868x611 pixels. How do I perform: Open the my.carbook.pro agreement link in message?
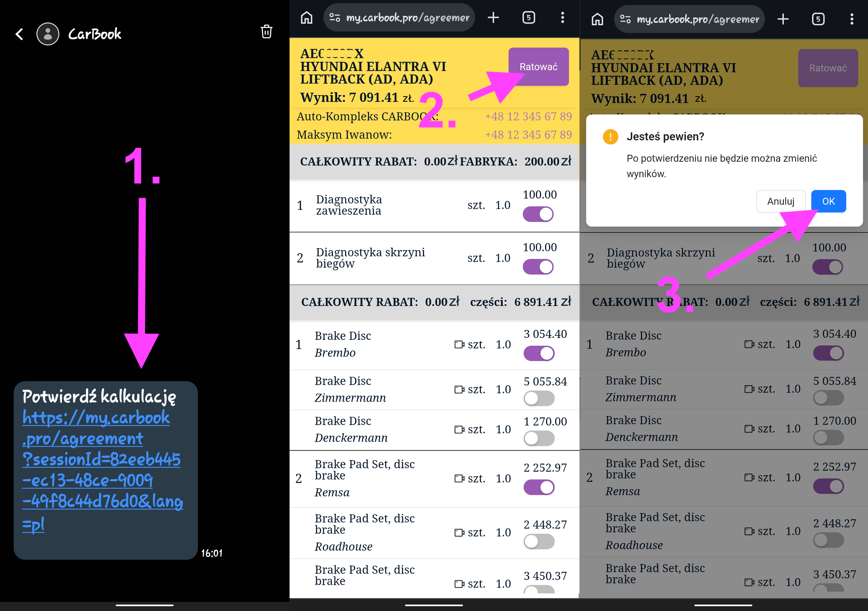click(102, 471)
